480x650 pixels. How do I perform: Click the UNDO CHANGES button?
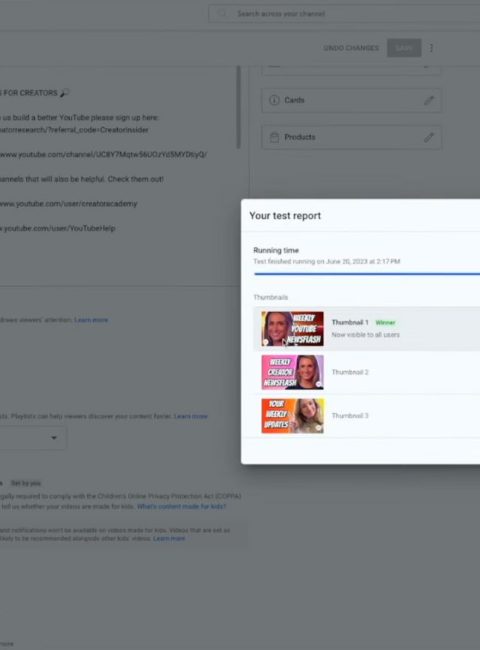click(351, 48)
